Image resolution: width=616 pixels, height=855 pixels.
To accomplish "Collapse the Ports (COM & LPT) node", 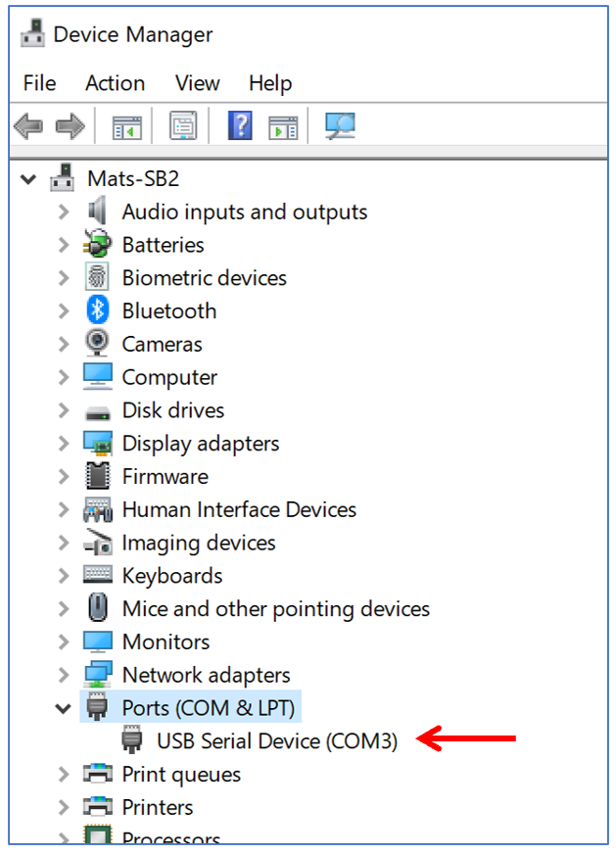I will click(65, 708).
